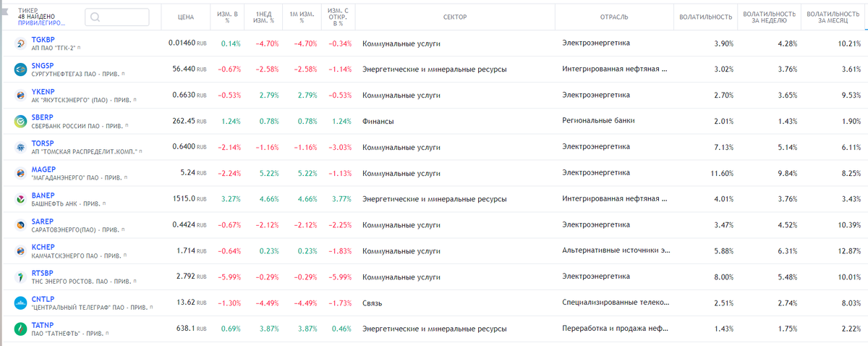Click the Surgutneftegaz SNGSP logo
The width and height of the screenshot is (868, 346).
(20, 69)
